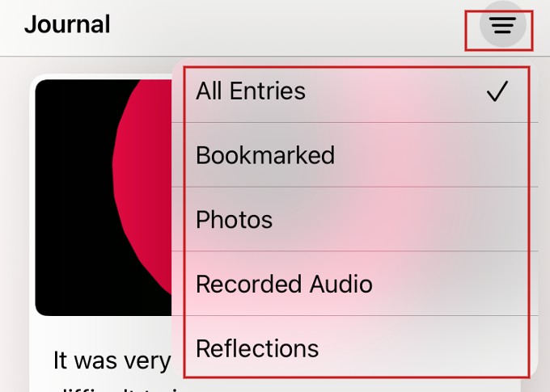Show only Recorded Audio entries
The height and width of the screenshot is (392, 550).
(355, 284)
